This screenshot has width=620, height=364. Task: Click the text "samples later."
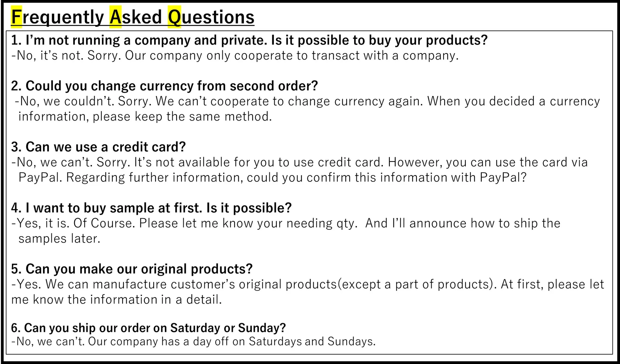click(59, 238)
